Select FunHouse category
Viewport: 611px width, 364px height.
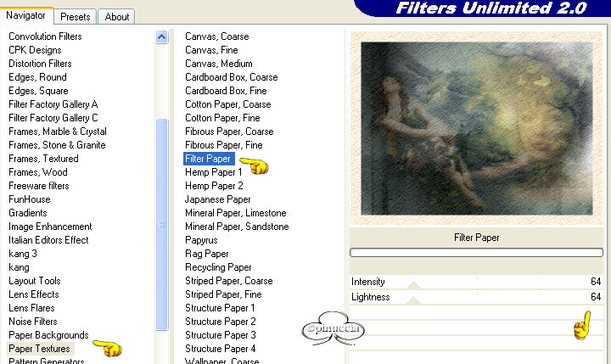pos(29,199)
